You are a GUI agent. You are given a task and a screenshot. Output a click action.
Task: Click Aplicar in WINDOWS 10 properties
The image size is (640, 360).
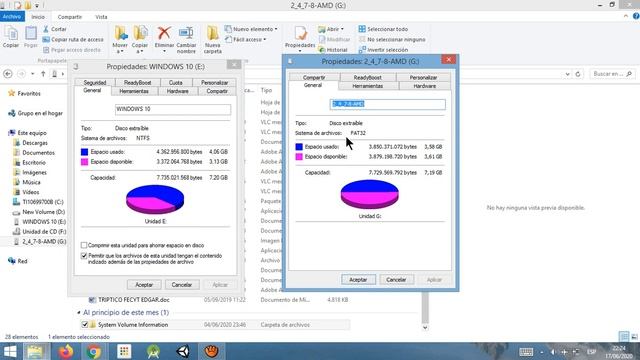[220, 284]
